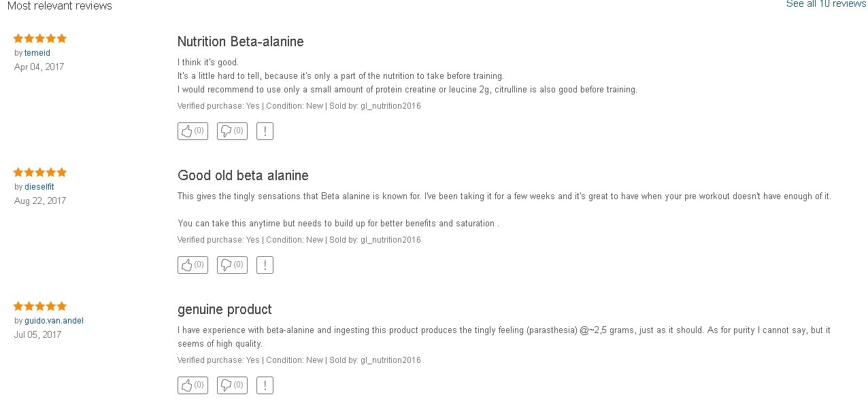Report the Nutrition Beta-alanine review
The image size is (868, 401).
point(265,131)
